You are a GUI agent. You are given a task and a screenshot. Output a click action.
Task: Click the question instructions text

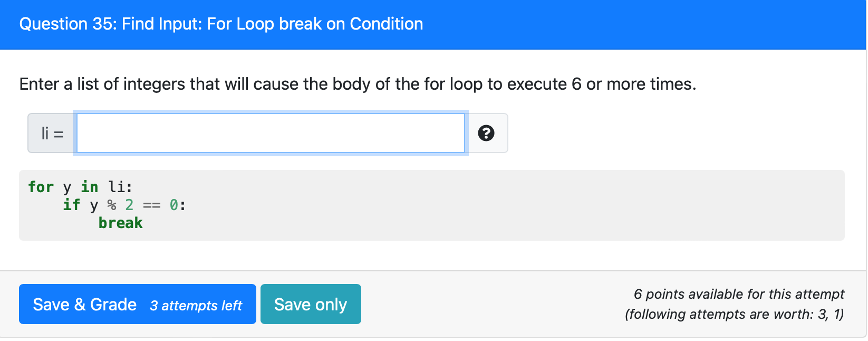pos(358,83)
